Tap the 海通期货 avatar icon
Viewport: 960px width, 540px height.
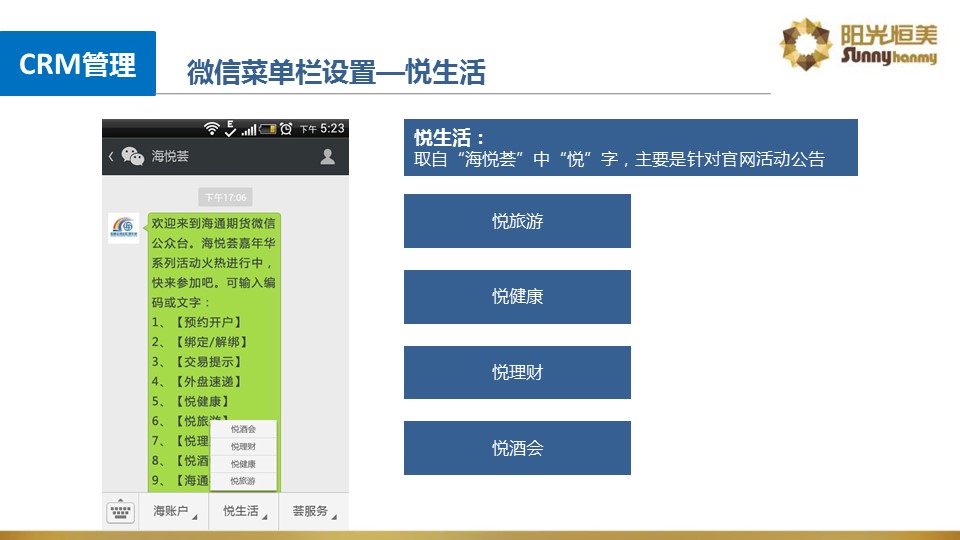pos(124,228)
